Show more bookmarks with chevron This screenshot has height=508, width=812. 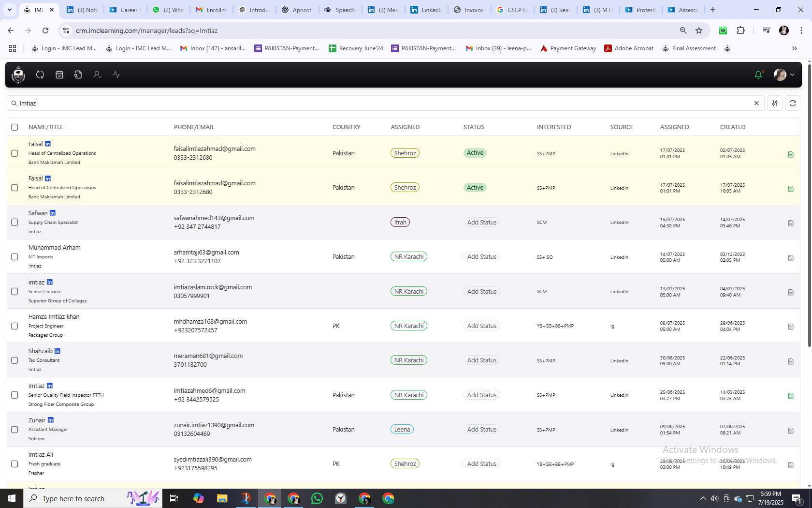pyautogui.click(x=794, y=48)
